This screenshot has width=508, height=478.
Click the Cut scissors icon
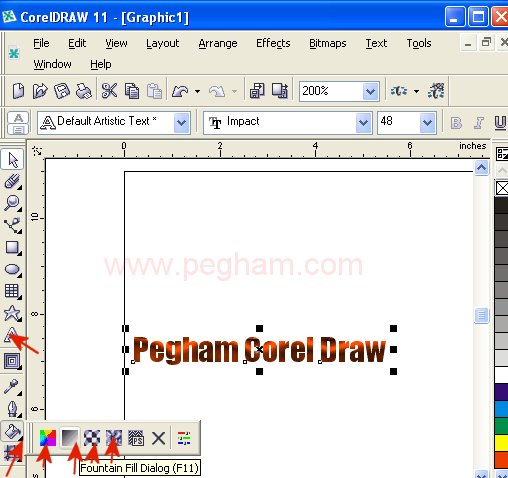coord(109,91)
